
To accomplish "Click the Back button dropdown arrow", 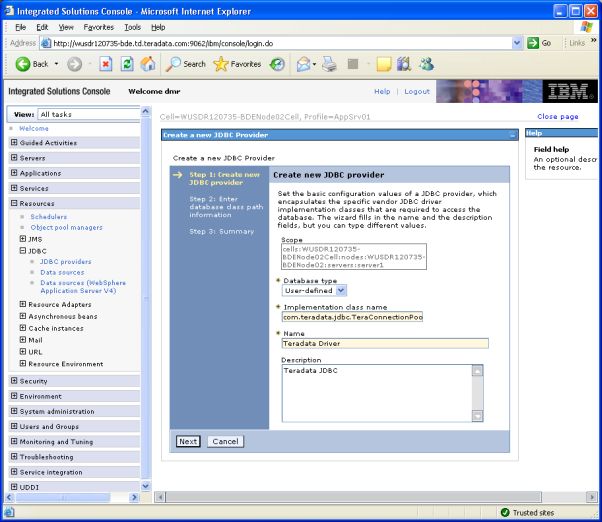I will pyautogui.click(x=56, y=64).
